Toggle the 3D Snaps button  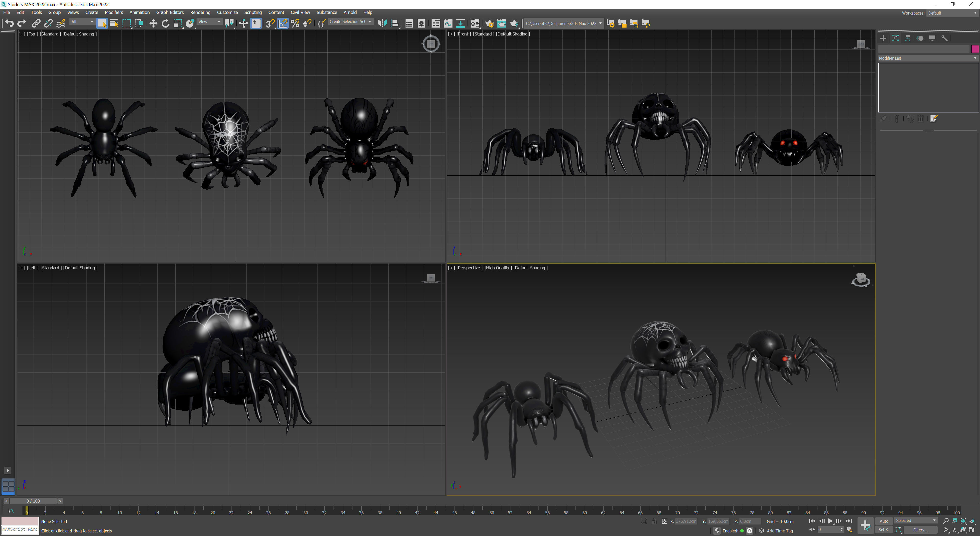coord(271,23)
